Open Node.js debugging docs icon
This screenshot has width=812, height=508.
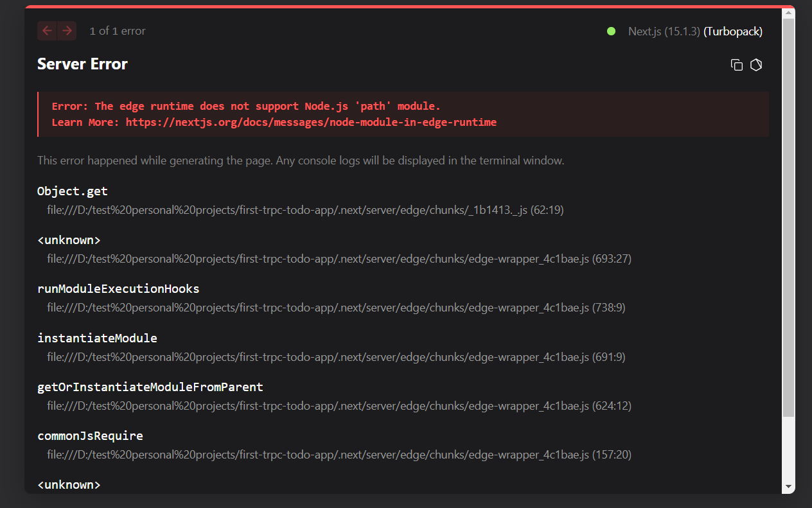pos(756,65)
